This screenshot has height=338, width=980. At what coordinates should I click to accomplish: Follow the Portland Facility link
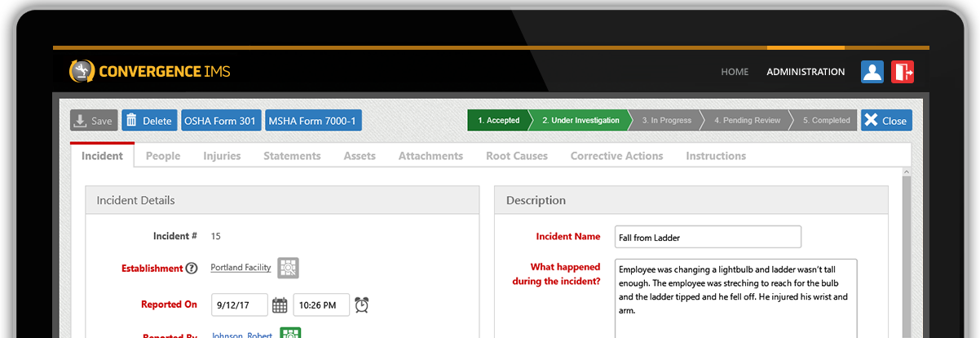tap(241, 268)
